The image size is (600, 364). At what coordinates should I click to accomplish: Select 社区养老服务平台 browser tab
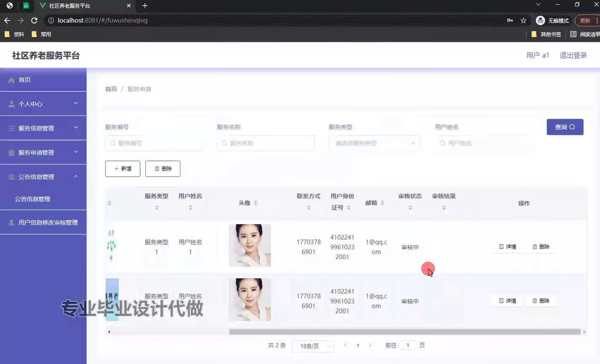84,5
